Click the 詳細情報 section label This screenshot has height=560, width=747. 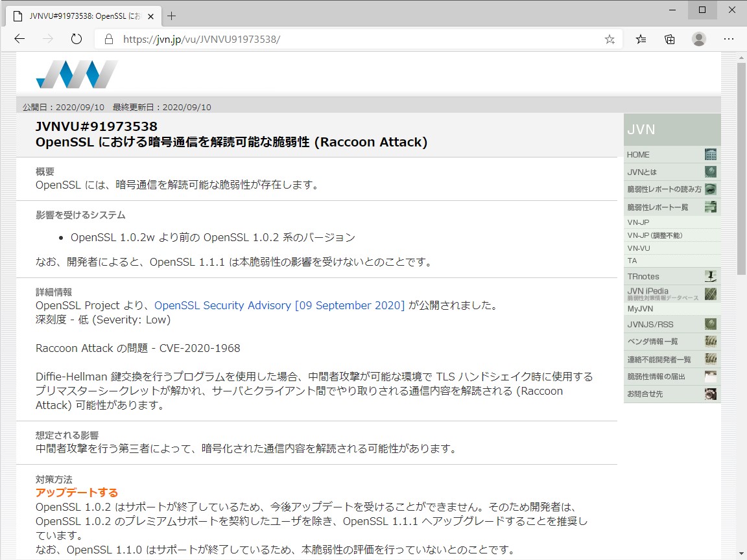[x=54, y=292]
